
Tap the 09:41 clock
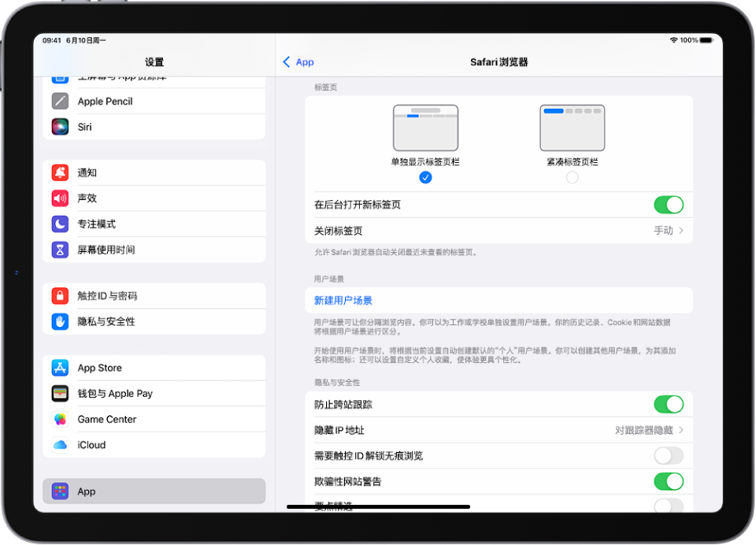(52, 40)
